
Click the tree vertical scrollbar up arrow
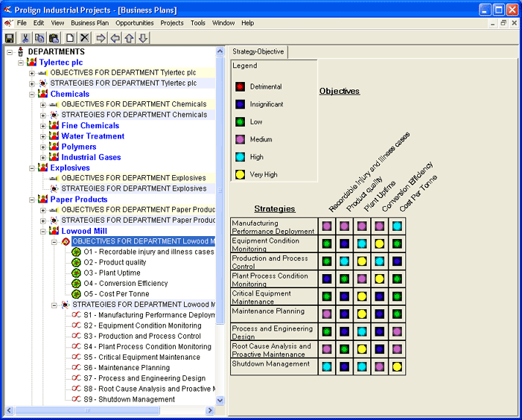pyautogui.click(x=220, y=51)
